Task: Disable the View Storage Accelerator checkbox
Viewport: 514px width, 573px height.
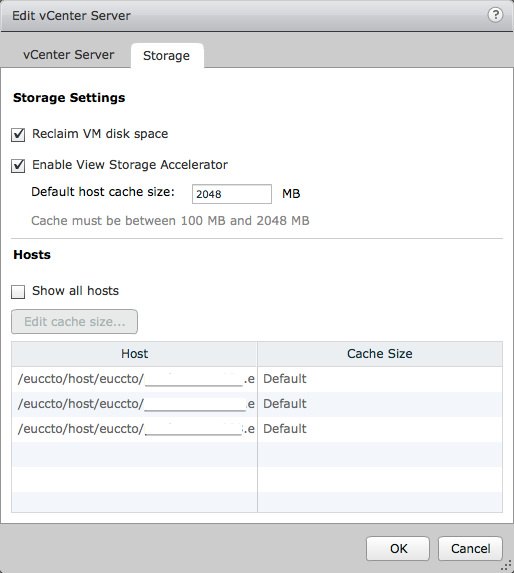Action: (x=18, y=166)
